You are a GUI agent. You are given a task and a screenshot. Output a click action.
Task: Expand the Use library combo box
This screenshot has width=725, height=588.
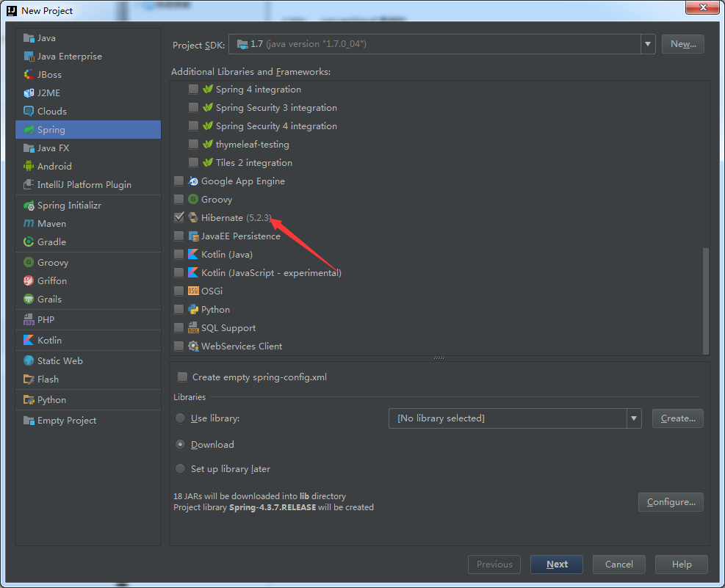(x=634, y=418)
